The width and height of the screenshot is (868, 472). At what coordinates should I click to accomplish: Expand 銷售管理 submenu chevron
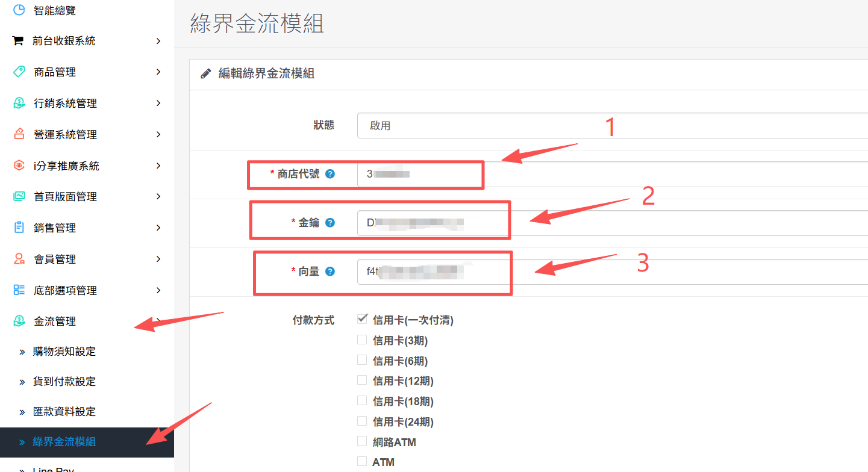[x=158, y=228]
